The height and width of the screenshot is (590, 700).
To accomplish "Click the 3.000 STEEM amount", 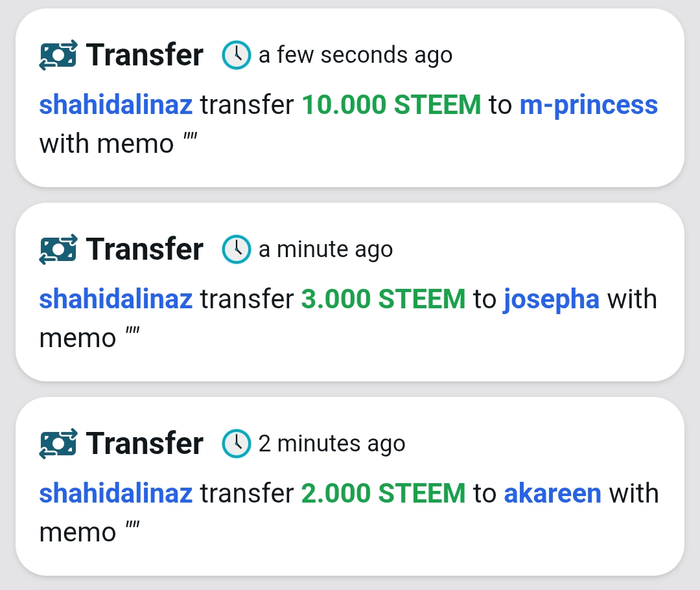I will [384, 299].
